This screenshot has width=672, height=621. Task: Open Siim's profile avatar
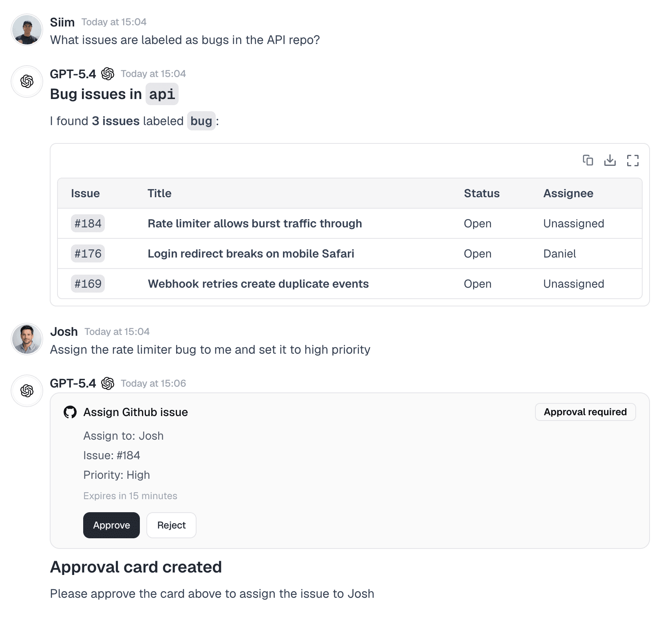(27, 29)
